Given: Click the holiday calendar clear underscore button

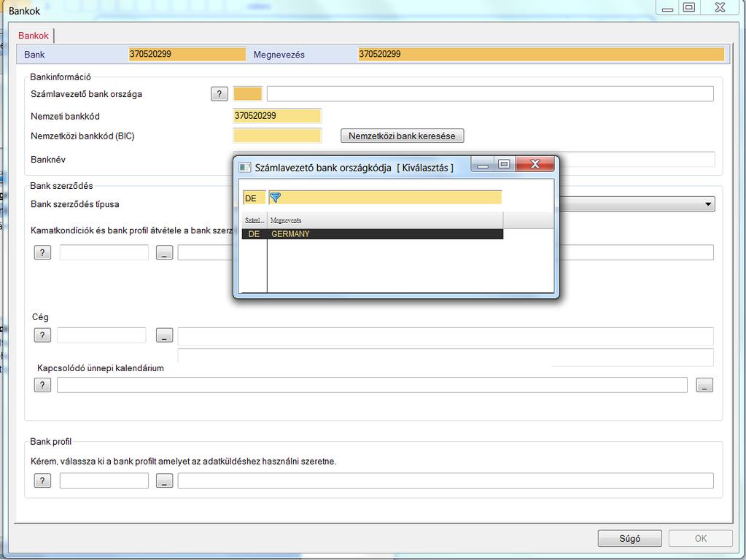Looking at the screenshot, I should click(704, 385).
